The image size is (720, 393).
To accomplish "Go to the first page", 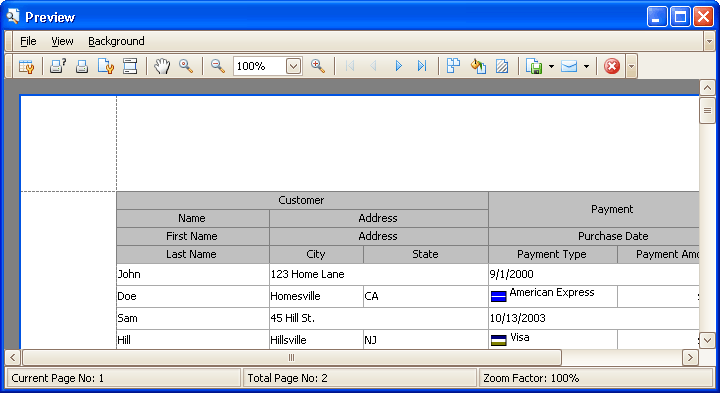I will point(349,67).
